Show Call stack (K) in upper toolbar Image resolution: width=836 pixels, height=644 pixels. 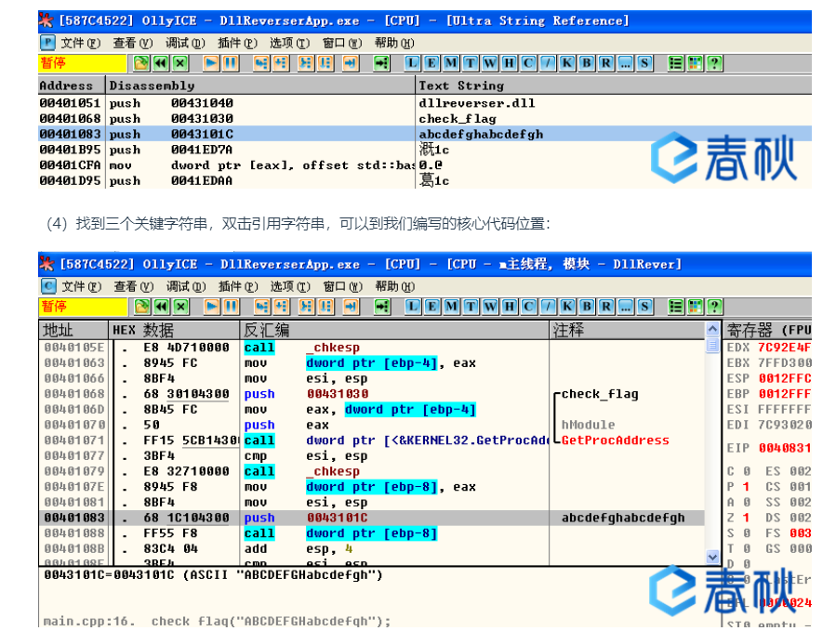(567, 63)
